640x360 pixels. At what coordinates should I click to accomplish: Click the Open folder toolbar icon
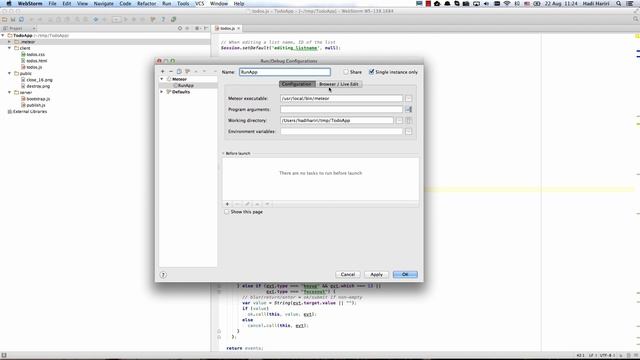tap(5, 19)
